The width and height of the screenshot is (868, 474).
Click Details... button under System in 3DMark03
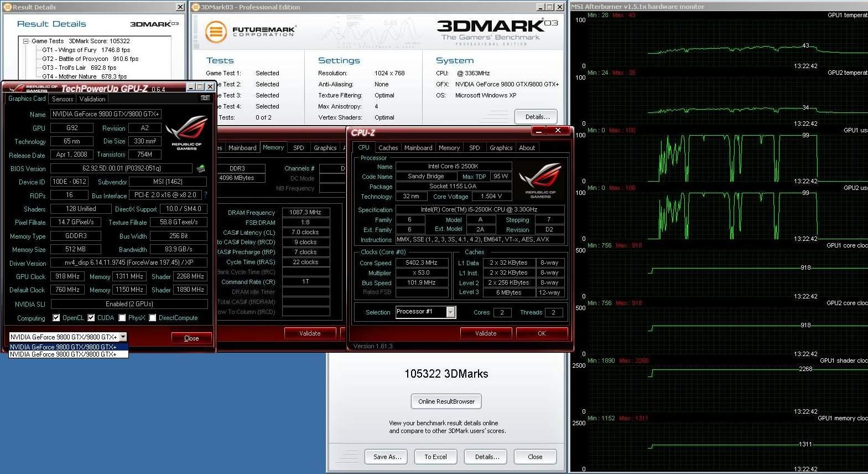(537, 117)
